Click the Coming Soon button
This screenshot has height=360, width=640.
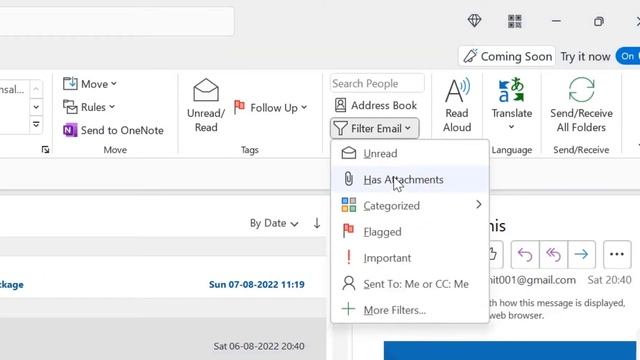point(507,56)
